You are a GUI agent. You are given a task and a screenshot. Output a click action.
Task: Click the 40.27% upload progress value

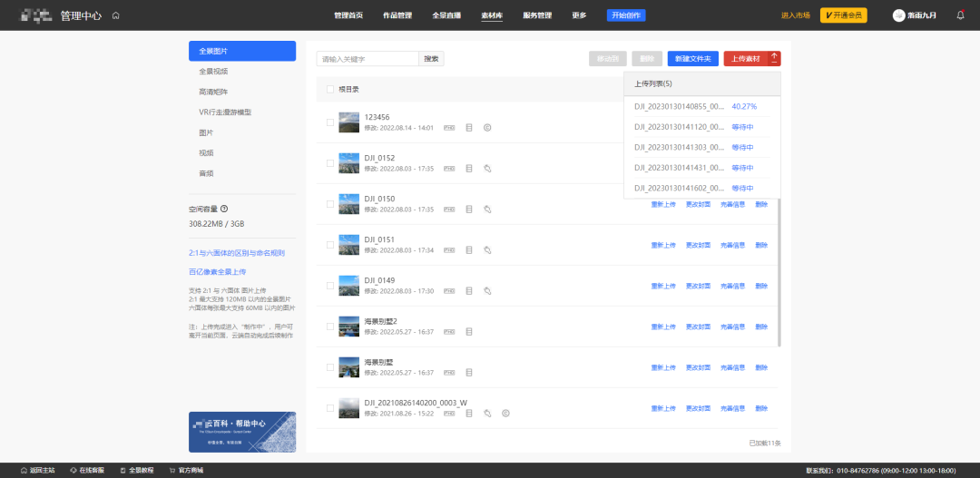(x=744, y=107)
